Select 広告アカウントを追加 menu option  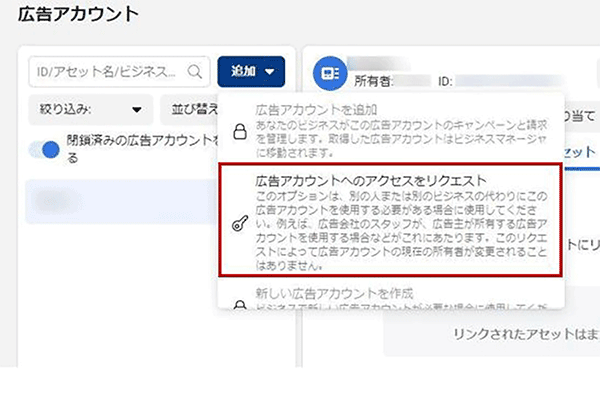[391, 131]
